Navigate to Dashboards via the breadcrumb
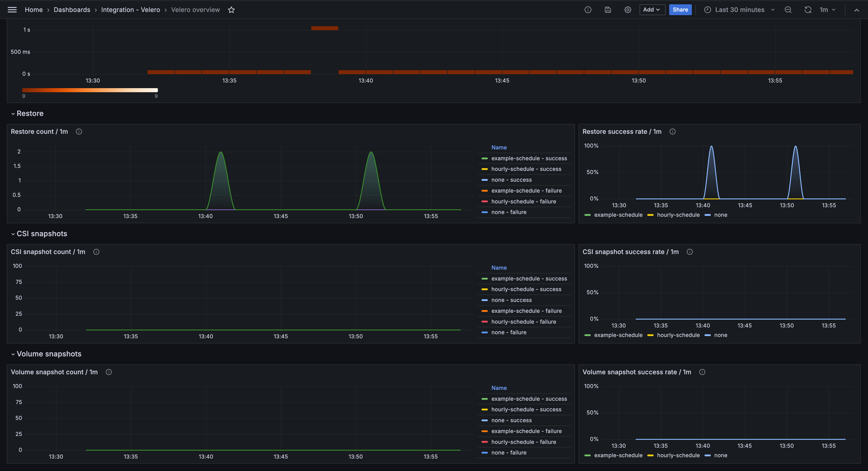The width and height of the screenshot is (868, 471). [x=72, y=9]
